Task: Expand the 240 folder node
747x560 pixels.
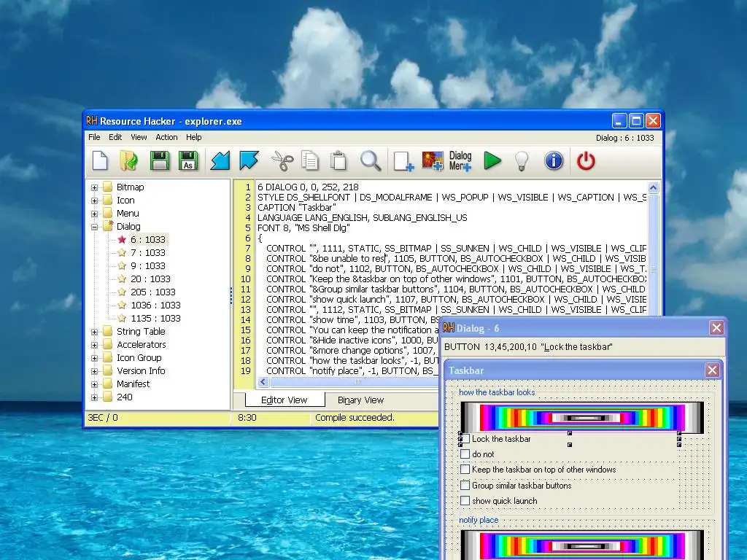Action: point(94,397)
